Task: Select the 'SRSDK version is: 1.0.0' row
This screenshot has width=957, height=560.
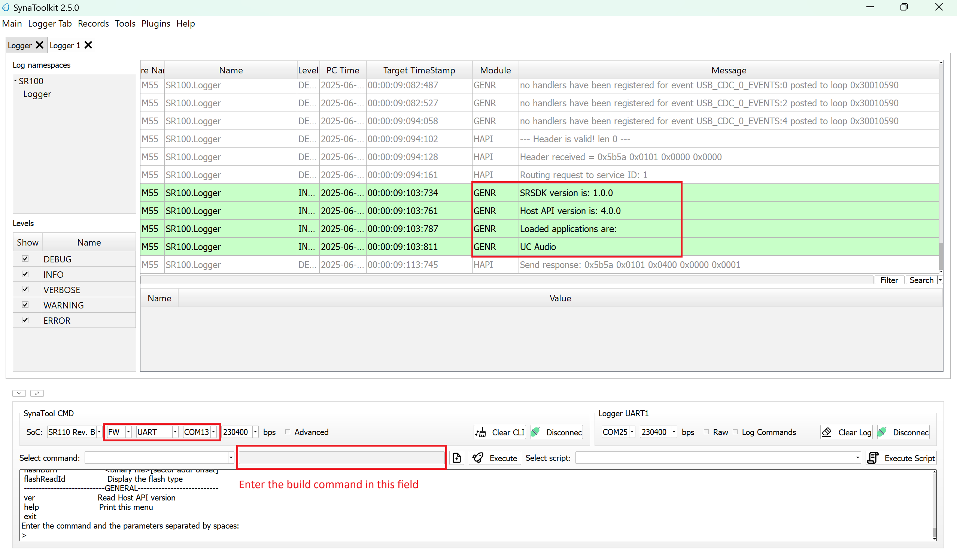Action: 540,193
